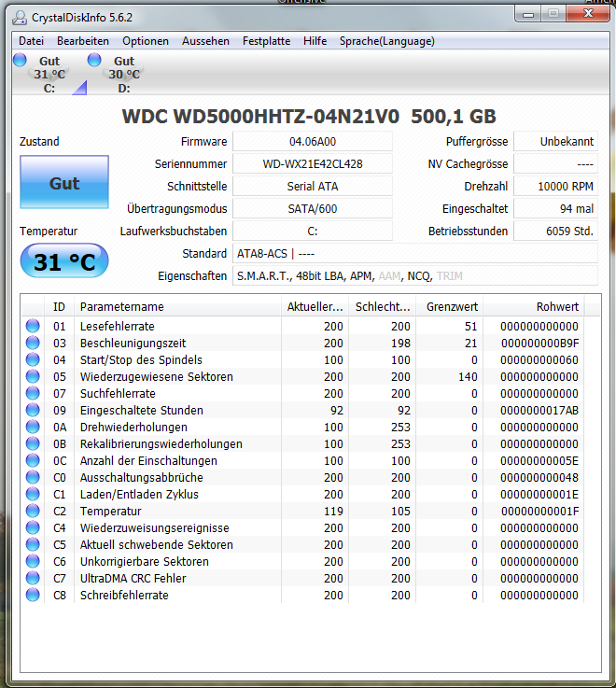Click the Parametername column header
Screen dimensions: 616x688
[x=177, y=307]
